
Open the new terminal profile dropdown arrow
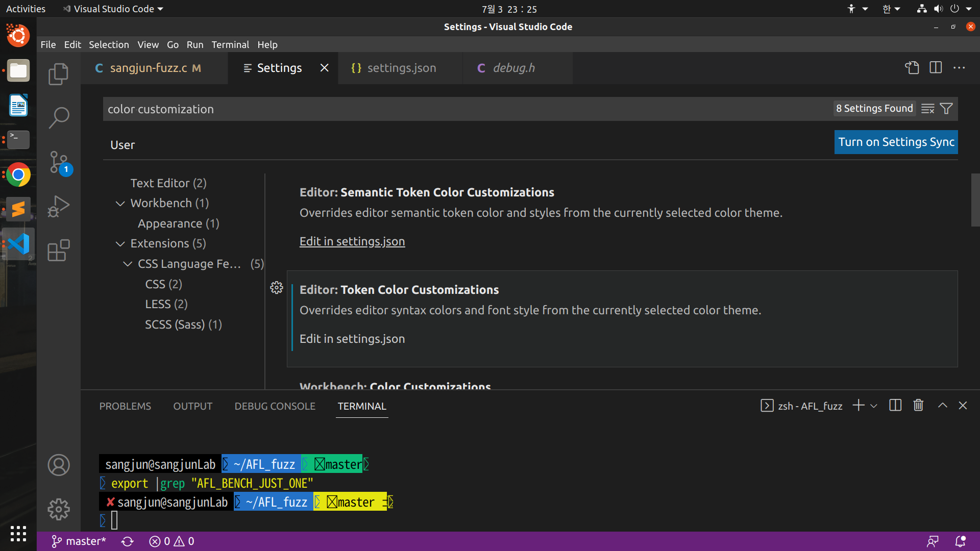[x=874, y=406]
